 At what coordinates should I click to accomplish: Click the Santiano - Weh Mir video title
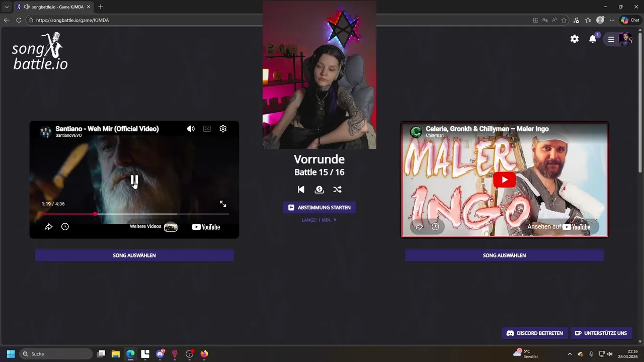point(107,129)
